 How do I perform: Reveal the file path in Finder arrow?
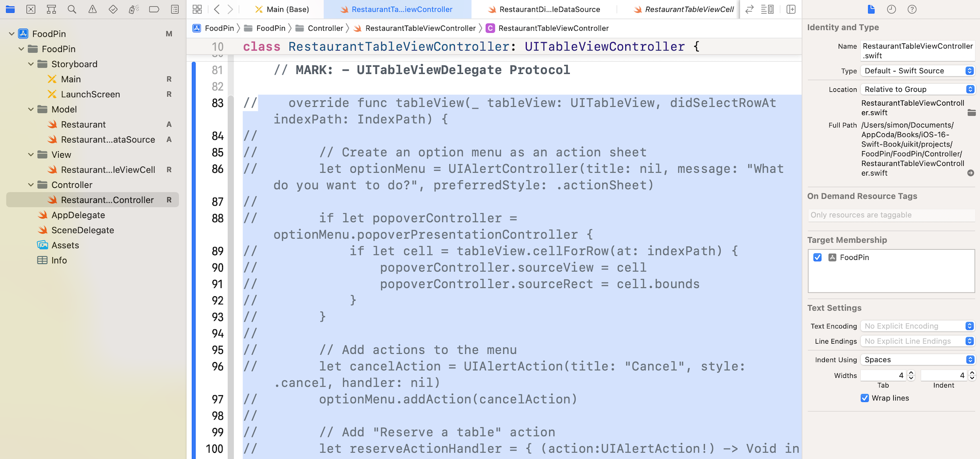(970, 173)
